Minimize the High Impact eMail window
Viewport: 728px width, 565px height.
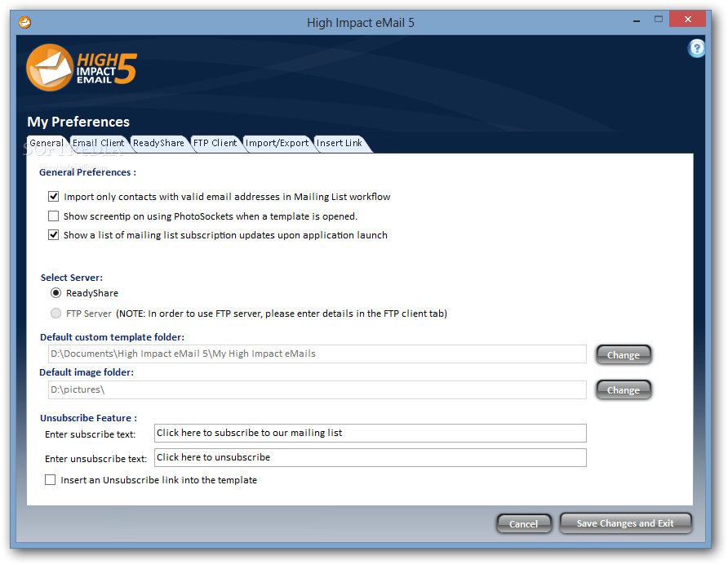coord(637,20)
